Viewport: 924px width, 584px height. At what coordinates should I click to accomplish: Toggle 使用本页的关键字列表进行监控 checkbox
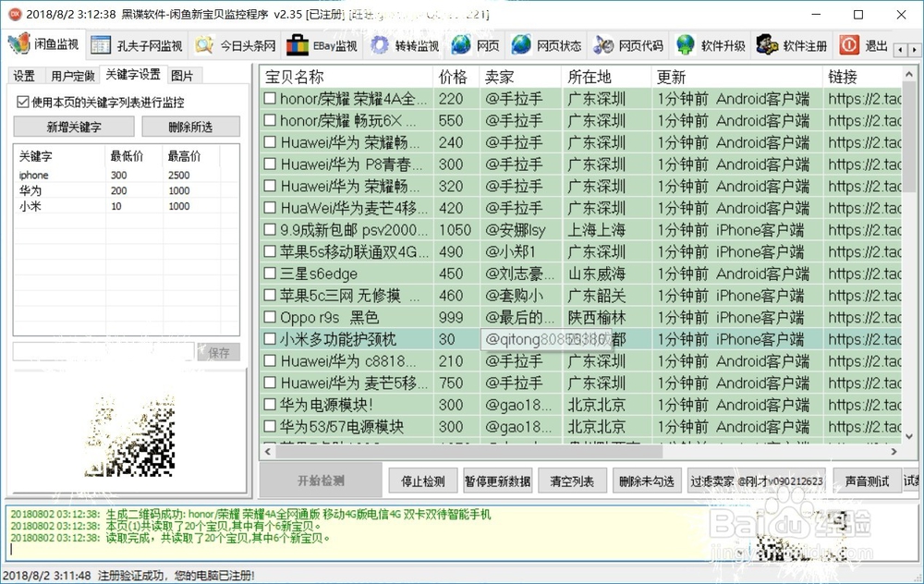click(x=23, y=102)
